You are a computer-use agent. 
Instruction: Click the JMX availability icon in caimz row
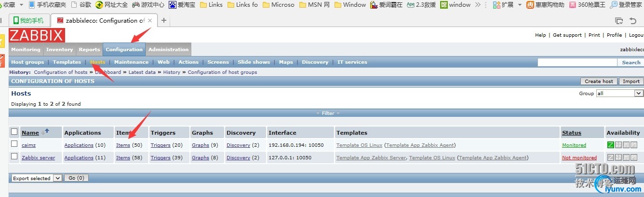click(x=626, y=145)
